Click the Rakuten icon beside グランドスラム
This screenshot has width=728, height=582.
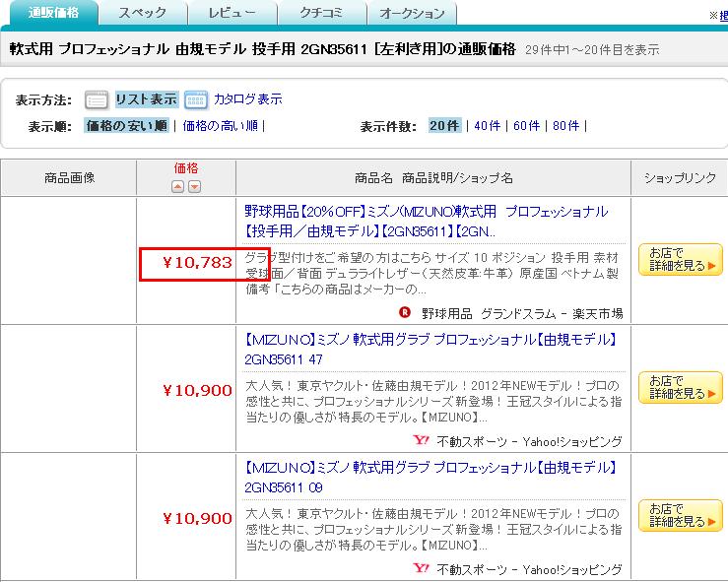click(405, 312)
